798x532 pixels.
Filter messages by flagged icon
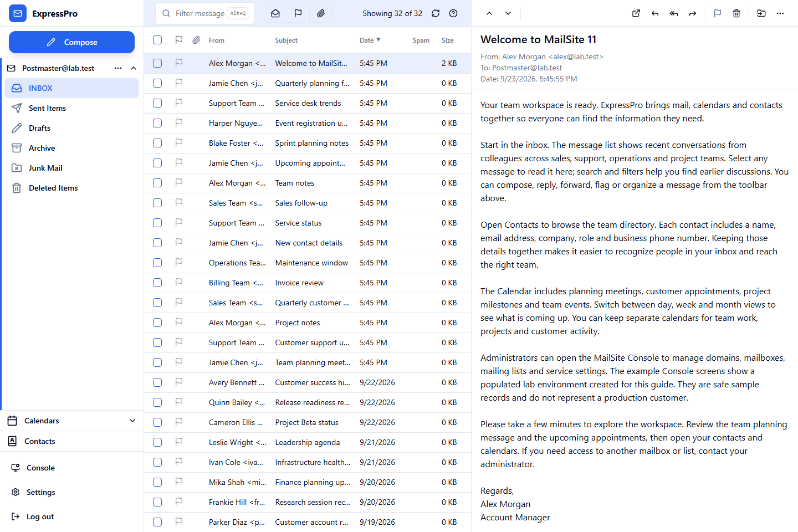pos(298,13)
